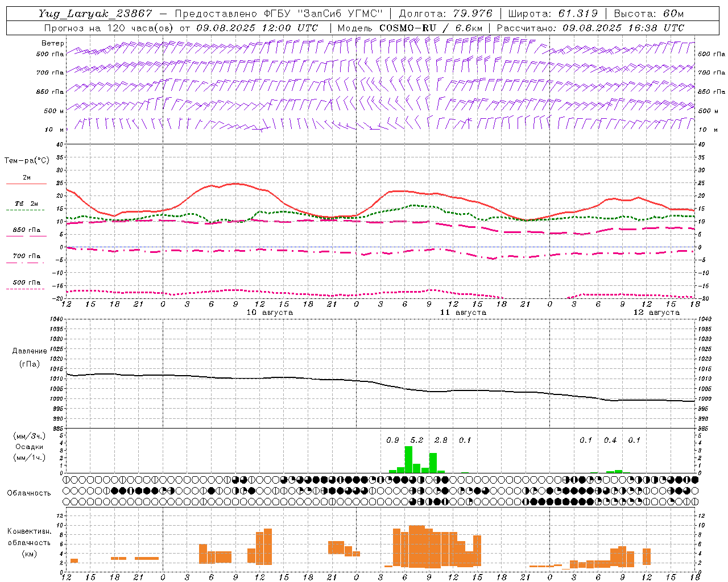The width and height of the screenshot is (728, 582).
Task: Click the '(мм/1ч.)' precipitation unit label
Action: coord(29,458)
